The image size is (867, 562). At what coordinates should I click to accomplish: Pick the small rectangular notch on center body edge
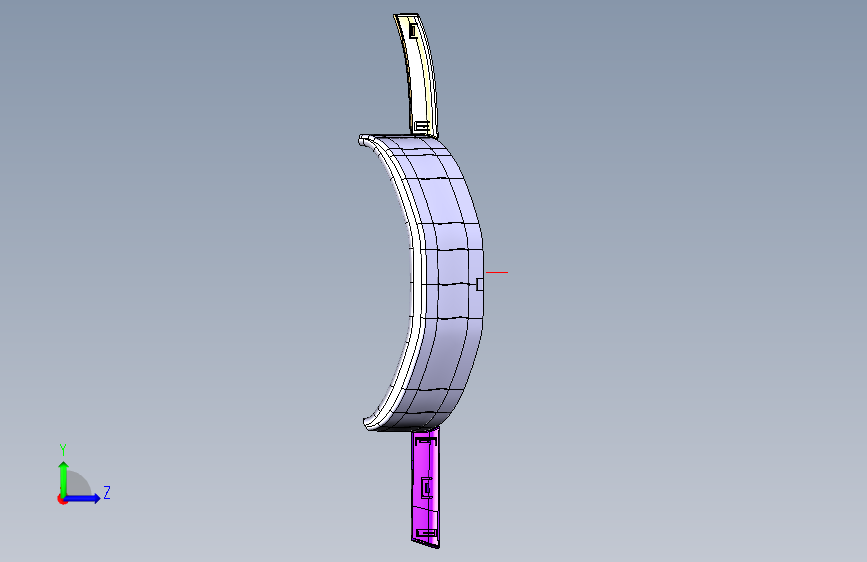point(479,284)
